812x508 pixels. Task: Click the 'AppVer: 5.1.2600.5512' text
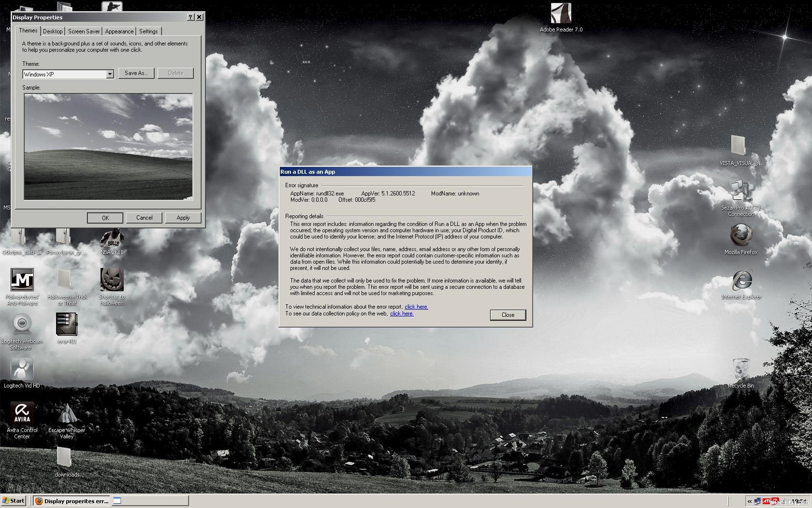click(x=388, y=194)
